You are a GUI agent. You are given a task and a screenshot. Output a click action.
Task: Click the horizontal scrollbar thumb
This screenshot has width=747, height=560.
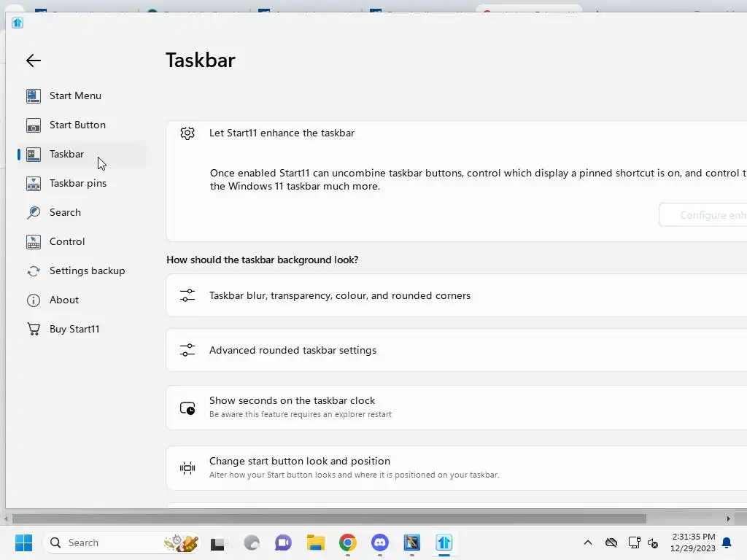coord(329,518)
